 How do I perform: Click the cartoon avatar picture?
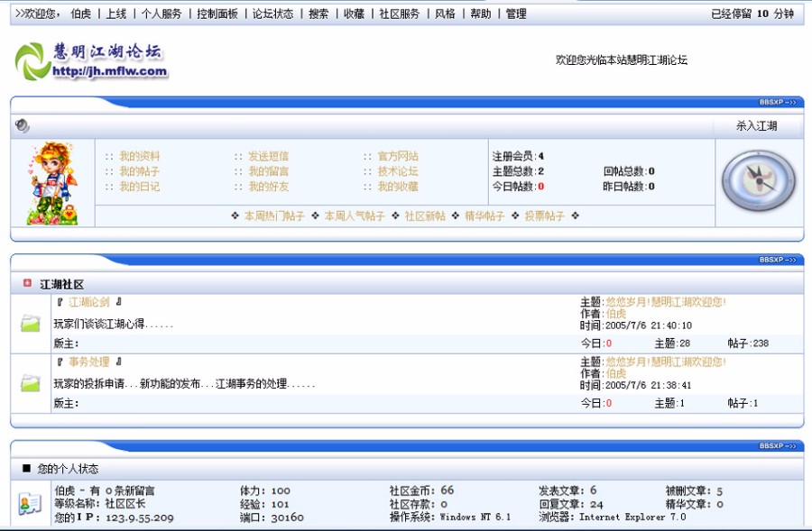(51, 183)
